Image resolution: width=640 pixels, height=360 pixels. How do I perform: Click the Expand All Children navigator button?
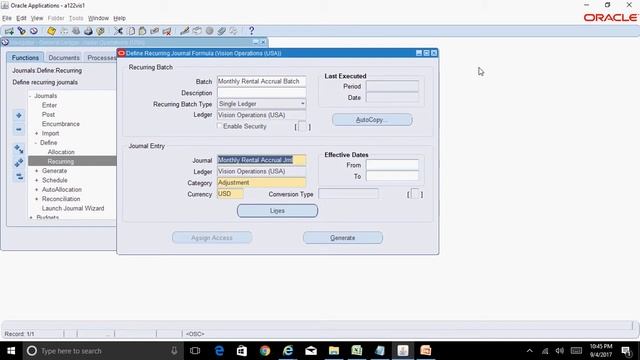[x=19, y=149]
